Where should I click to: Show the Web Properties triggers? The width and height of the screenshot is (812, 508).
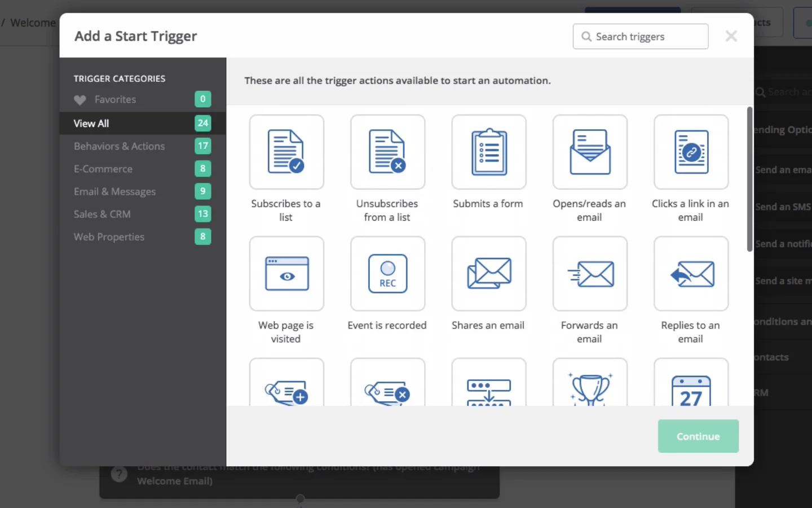coord(143,237)
